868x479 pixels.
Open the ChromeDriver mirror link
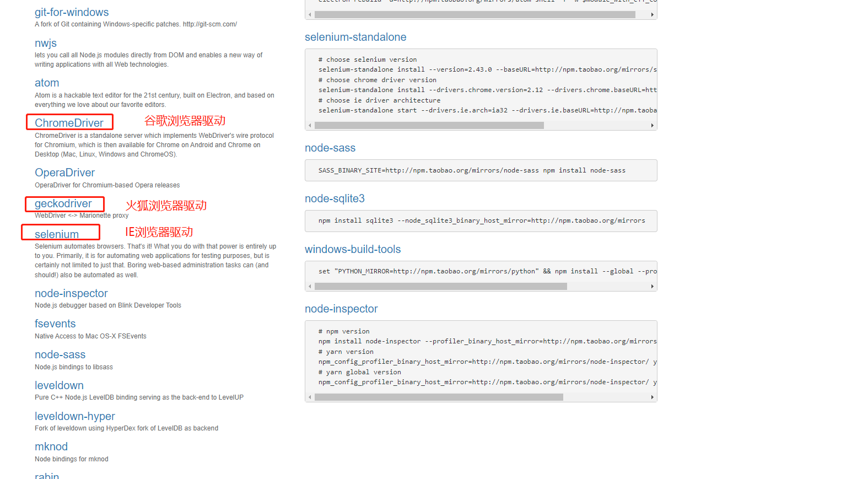69,123
